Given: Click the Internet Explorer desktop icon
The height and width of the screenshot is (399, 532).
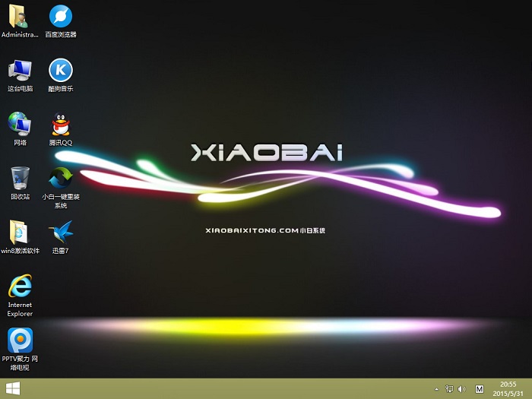Looking at the screenshot, I should 20,287.
